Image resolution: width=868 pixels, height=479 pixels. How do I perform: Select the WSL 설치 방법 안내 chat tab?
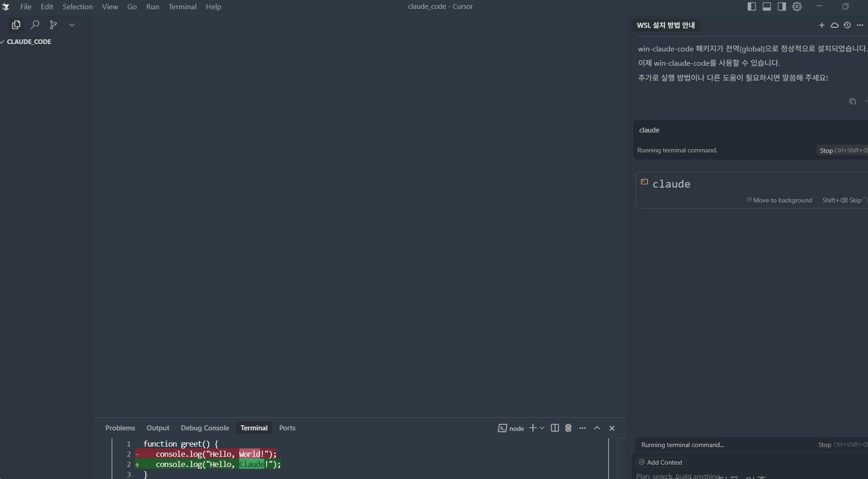click(x=666, y=25)
